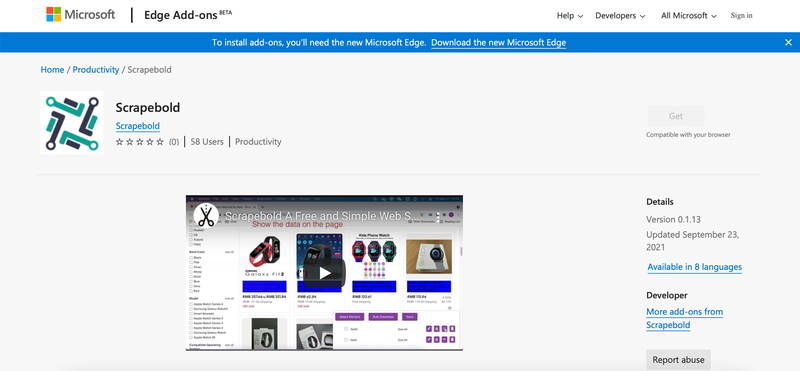Go to Productivity breadcrumb
Screen dimensions: 800x371
point(96,69)
